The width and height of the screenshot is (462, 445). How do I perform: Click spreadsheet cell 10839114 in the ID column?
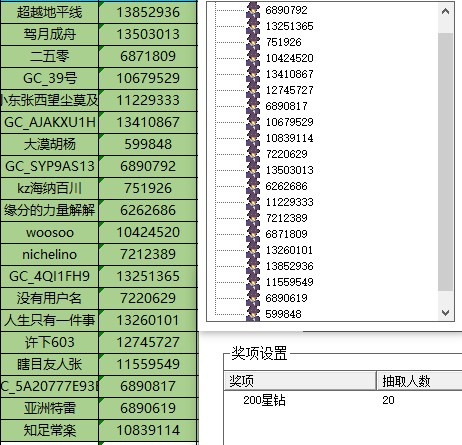pyautogui.click(x=148, y=430)
